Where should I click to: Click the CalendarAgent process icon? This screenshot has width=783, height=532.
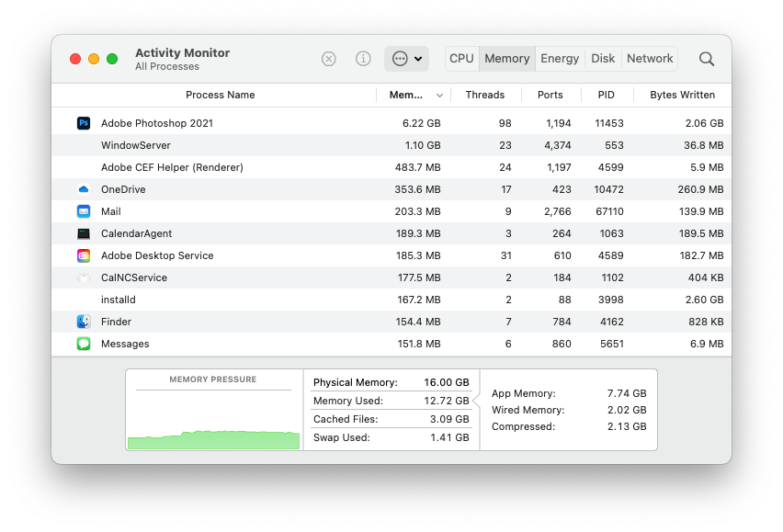[x=84, y=233]
